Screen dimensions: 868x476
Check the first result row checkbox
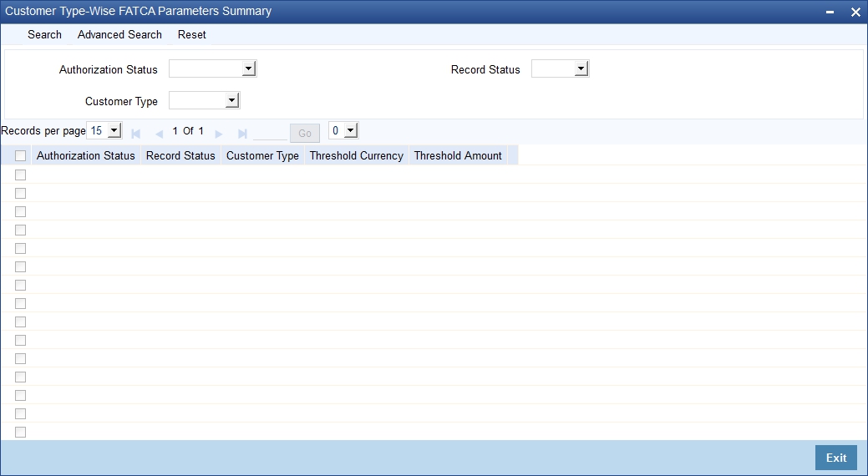click(x=21, y=175)
